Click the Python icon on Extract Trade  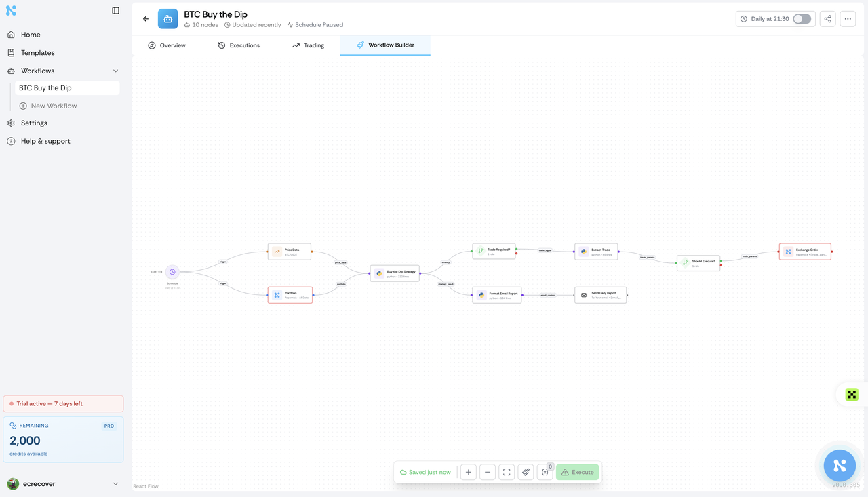(x=584, y=252)
